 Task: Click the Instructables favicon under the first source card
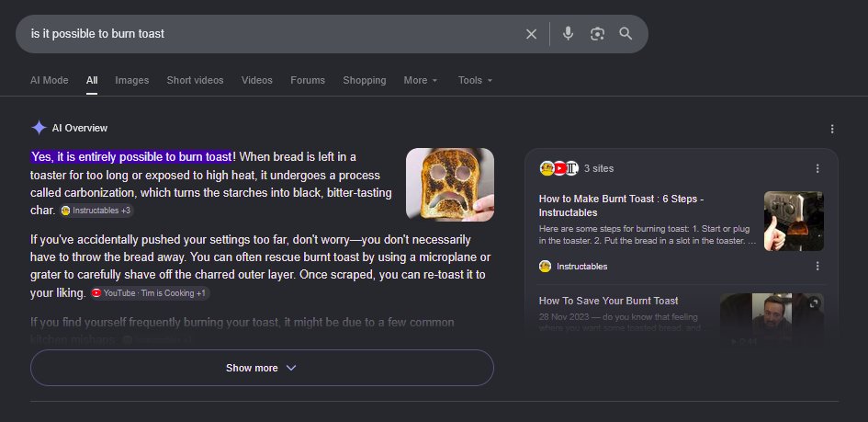(x=545, y=267)
